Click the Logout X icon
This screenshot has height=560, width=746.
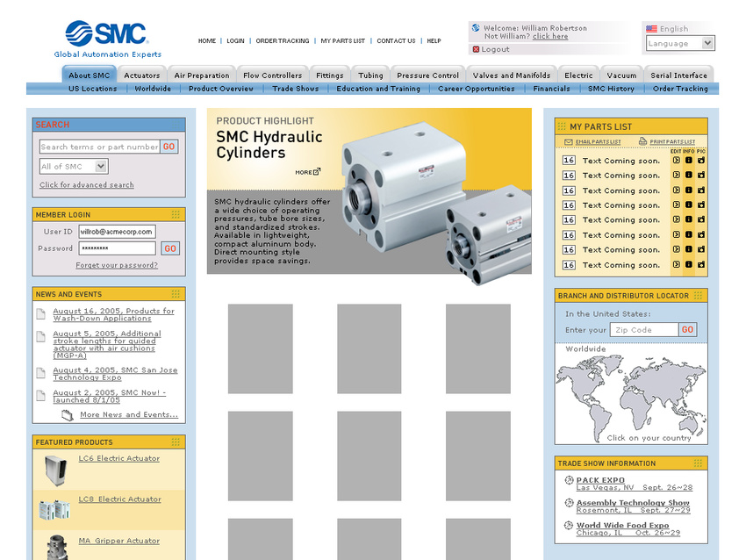[476, 49]
